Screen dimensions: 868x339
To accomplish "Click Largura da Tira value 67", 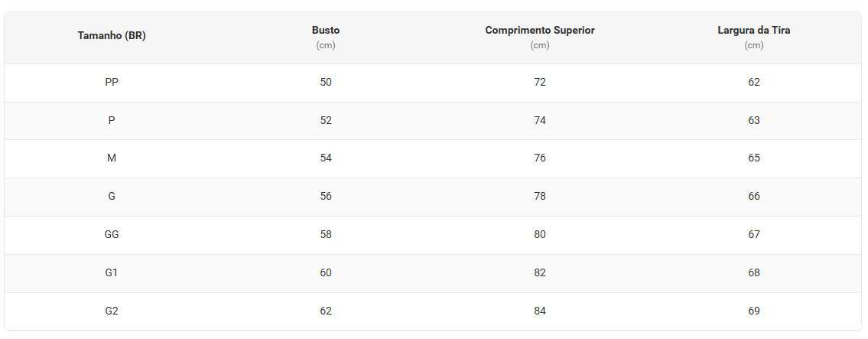I will tap(754, 235).
